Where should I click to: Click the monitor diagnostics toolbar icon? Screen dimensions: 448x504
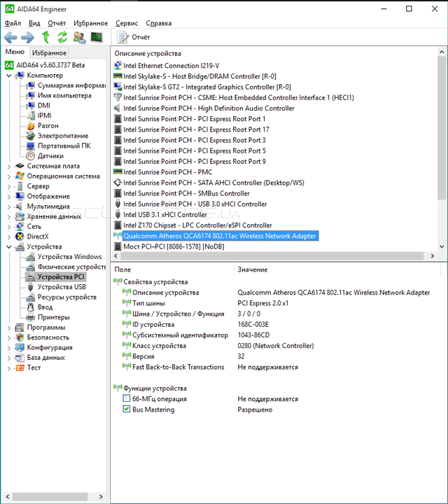click(97, 37)
